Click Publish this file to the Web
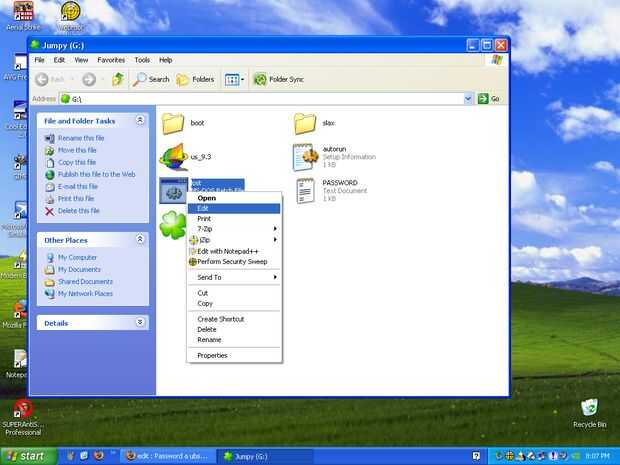 coord(96,174)
